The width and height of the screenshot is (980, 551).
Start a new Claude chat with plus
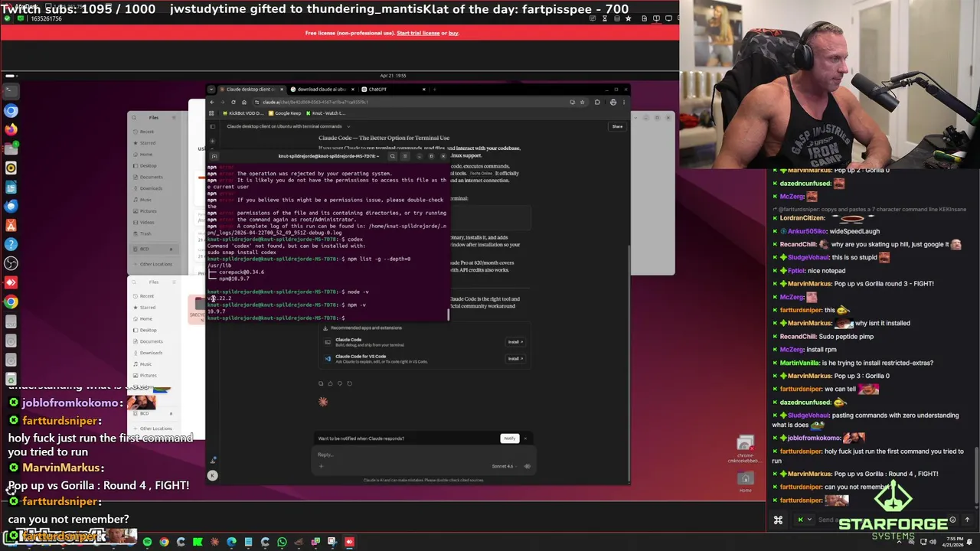212,141
